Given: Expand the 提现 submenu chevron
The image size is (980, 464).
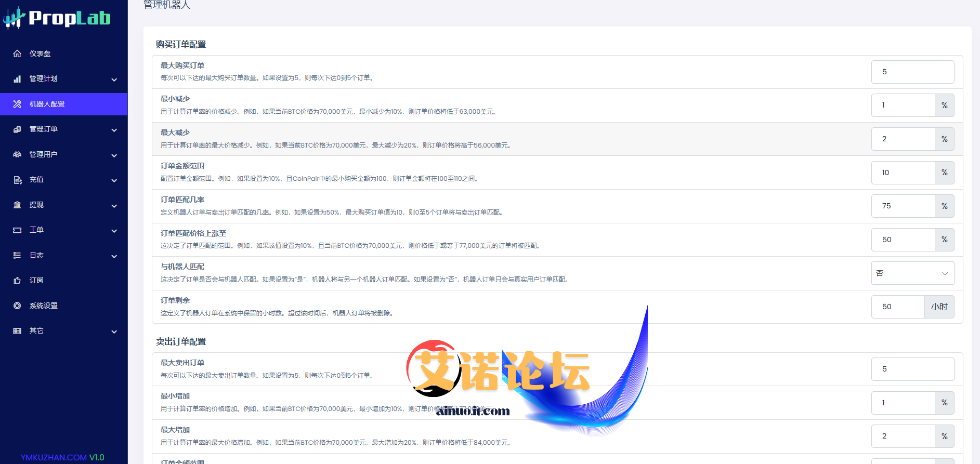Looking at the screenshot, I should 114,206.
